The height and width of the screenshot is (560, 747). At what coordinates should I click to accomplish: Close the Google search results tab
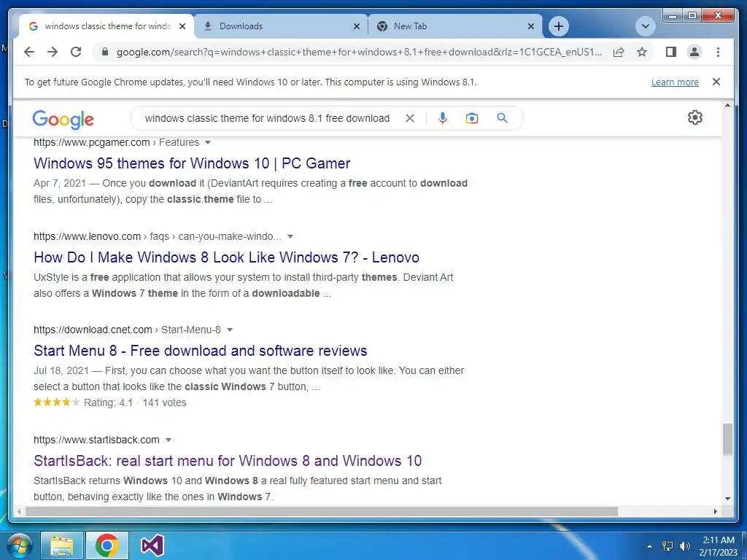(x=182, y=27)
